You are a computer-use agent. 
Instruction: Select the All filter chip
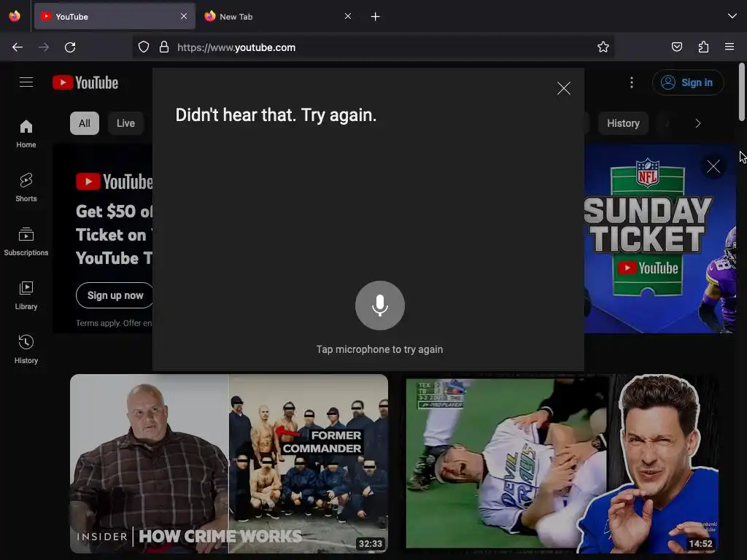coord(85,123)
